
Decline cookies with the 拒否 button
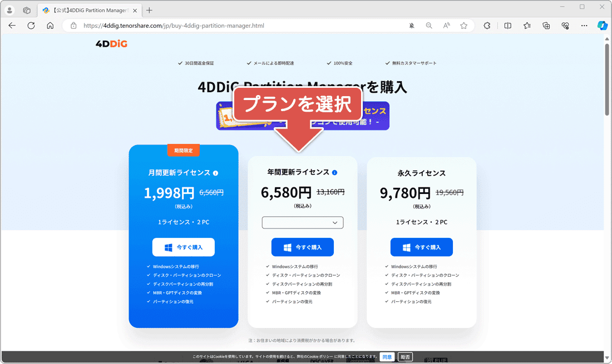(x=405, y=357)
